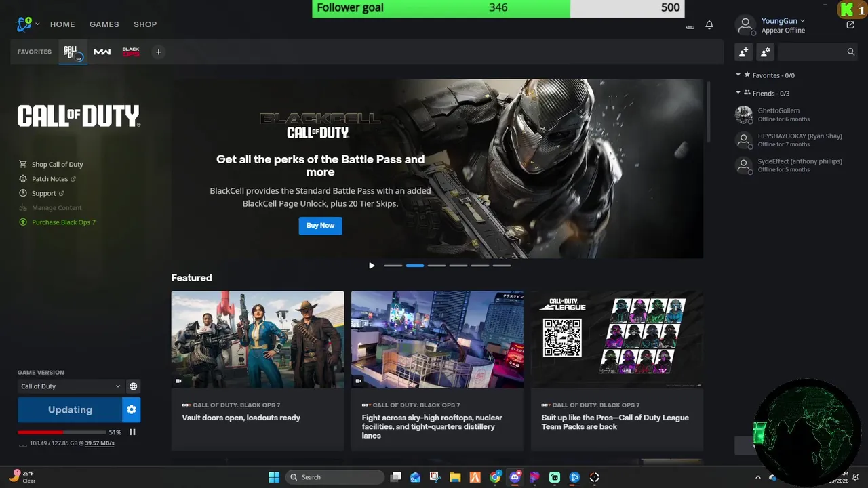Open the Game Version dropdown
The image size is (868, 488).
click(x=71, y=386)
